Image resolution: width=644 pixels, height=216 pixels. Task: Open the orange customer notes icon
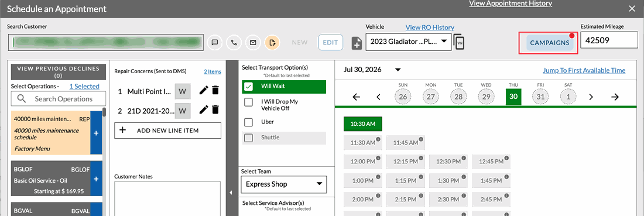tap(272, 42)
